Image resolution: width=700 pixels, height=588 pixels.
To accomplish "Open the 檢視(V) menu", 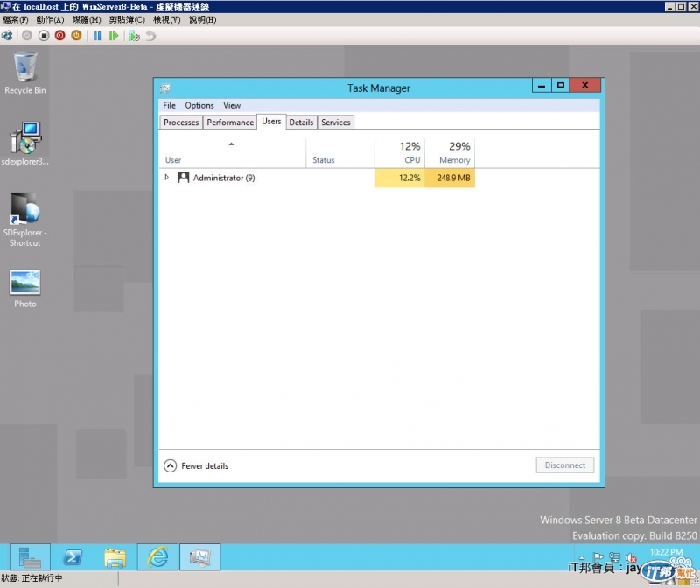I will tap(166, 19).
